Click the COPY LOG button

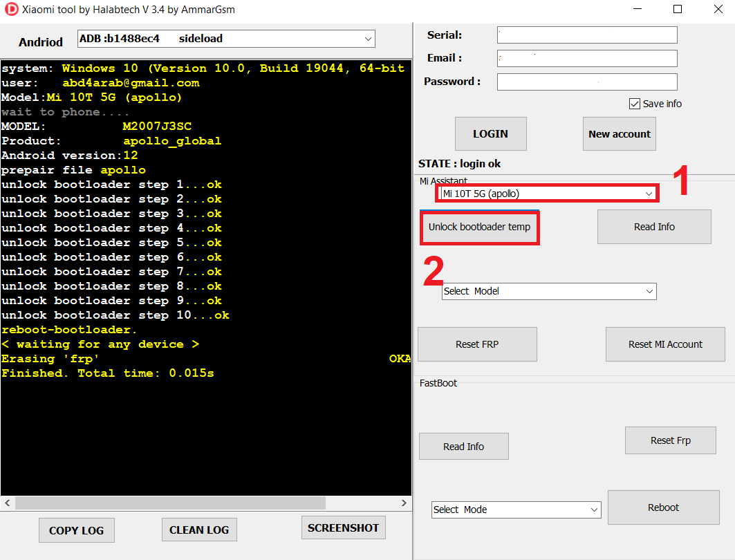[x=77, y=530]
